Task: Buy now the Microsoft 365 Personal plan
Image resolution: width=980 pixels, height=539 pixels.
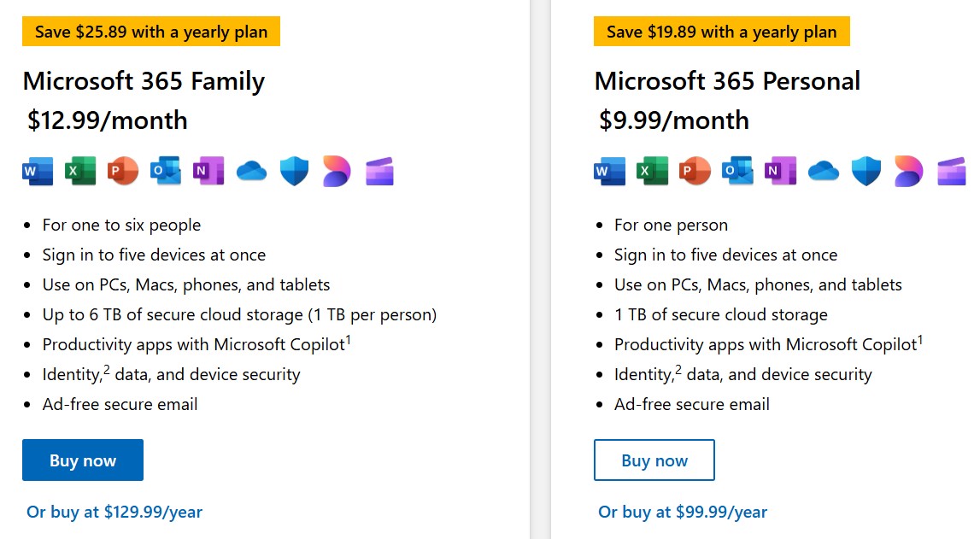Action: (654, 460)
